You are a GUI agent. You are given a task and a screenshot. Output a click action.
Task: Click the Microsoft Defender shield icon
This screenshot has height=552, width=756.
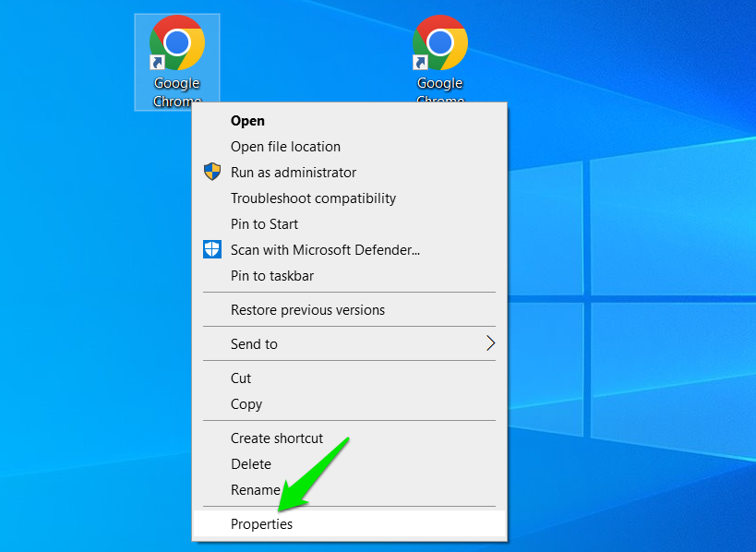(x=211, y=249)
